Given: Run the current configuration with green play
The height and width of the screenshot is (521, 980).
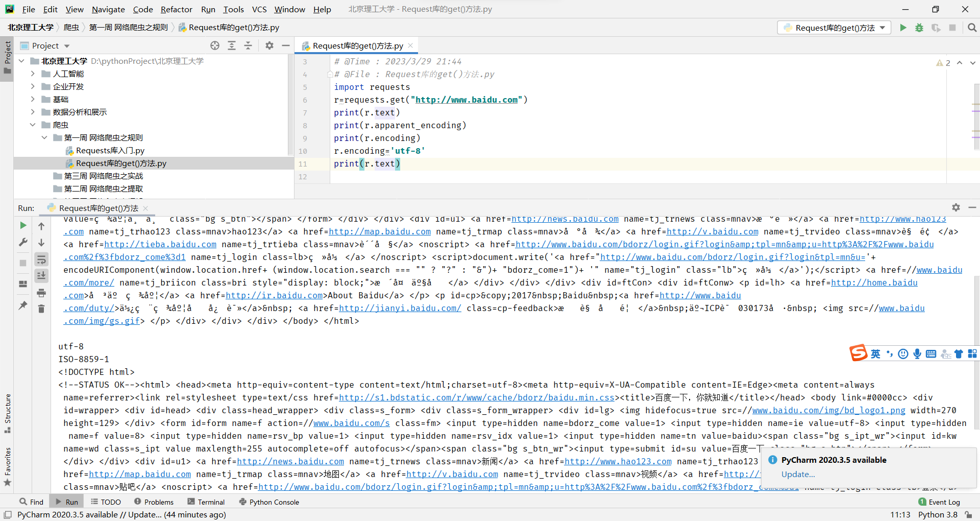Looking at the screenshot, I should [903, 28].
